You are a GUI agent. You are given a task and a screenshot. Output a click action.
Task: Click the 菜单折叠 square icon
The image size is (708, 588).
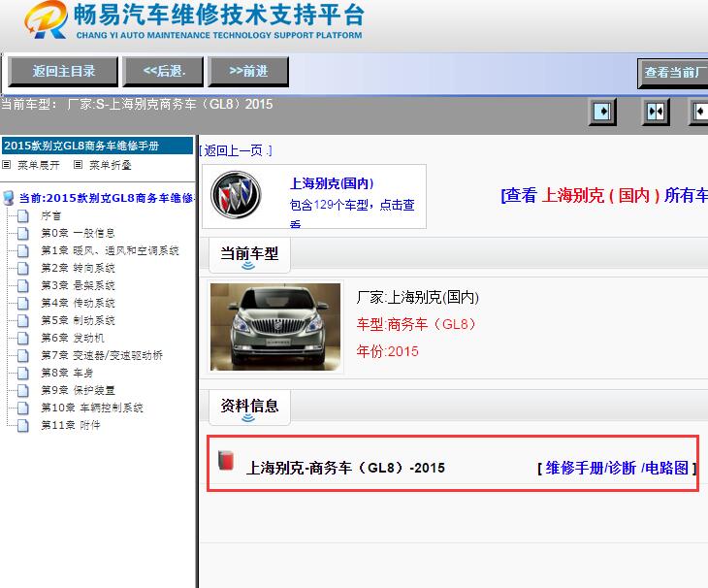(x=79, y=165)
